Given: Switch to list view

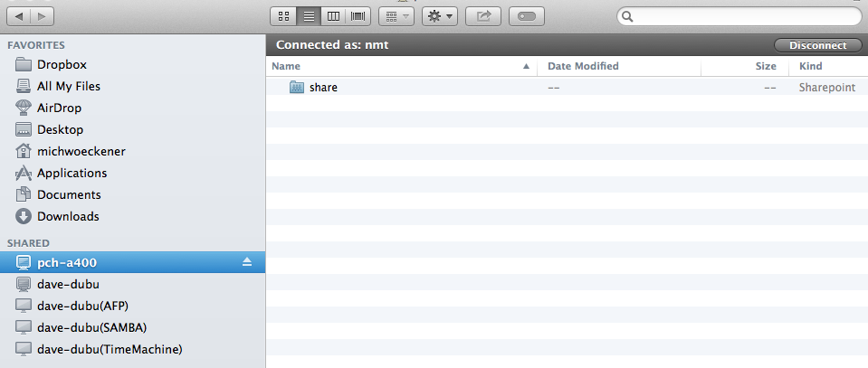Looking at the screenshot, I should 309,16.
